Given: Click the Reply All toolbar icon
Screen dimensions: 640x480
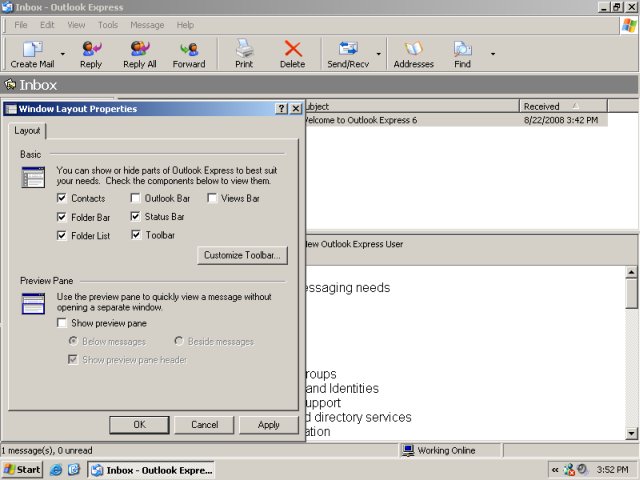Looking at the screenshot, I should click(140, 49).
